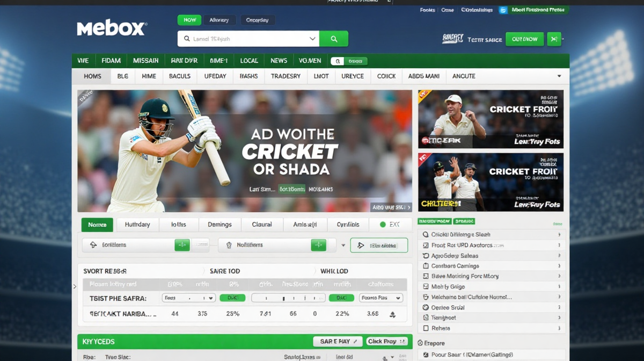This screenshot has width=644, height=361.
Task: Click the outlined play button beside the dropdown arrow
Action: pyautogui.click(x=379, y=246)
